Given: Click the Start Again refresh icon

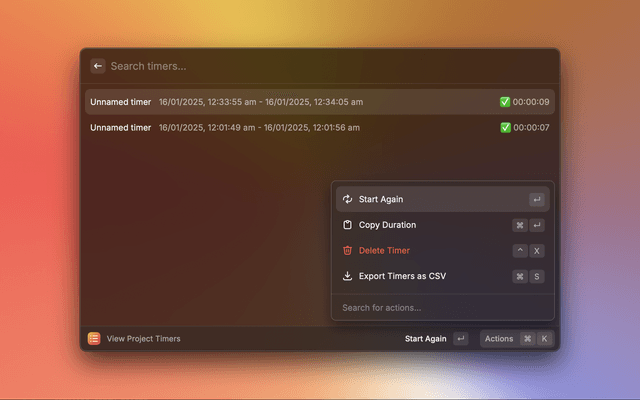Looking at the screenshot, I should click(347, 199).
